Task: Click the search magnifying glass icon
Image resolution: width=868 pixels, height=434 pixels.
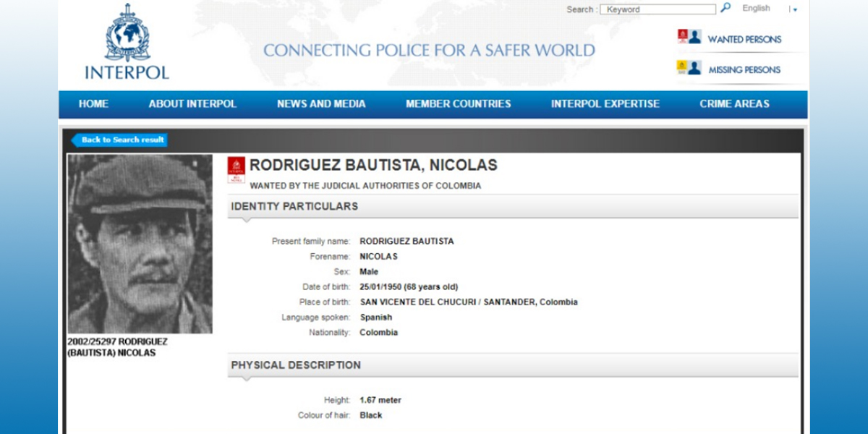Action: coord(724,8)
